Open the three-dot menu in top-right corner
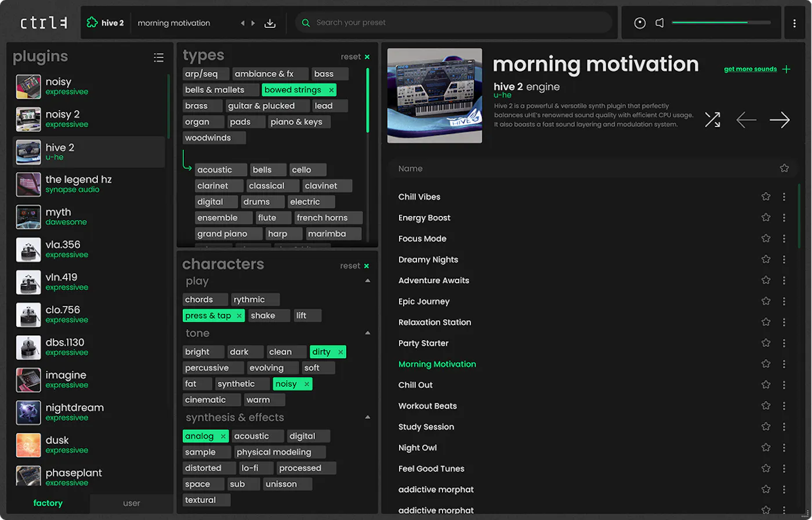Viewport: 812px width, 520px height. 794,23
